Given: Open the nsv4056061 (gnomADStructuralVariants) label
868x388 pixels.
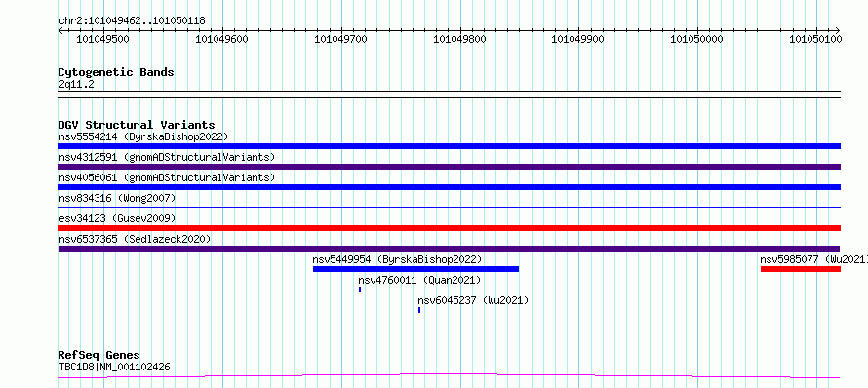Looking at the screenshot, I should point(167,177).
